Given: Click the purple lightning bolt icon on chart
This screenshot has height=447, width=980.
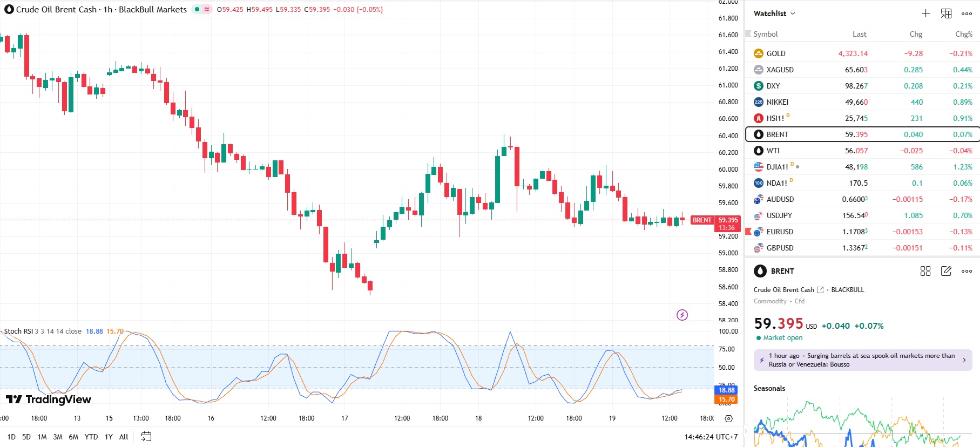Looking at the screenshot, I should click(x=682, y=315).
